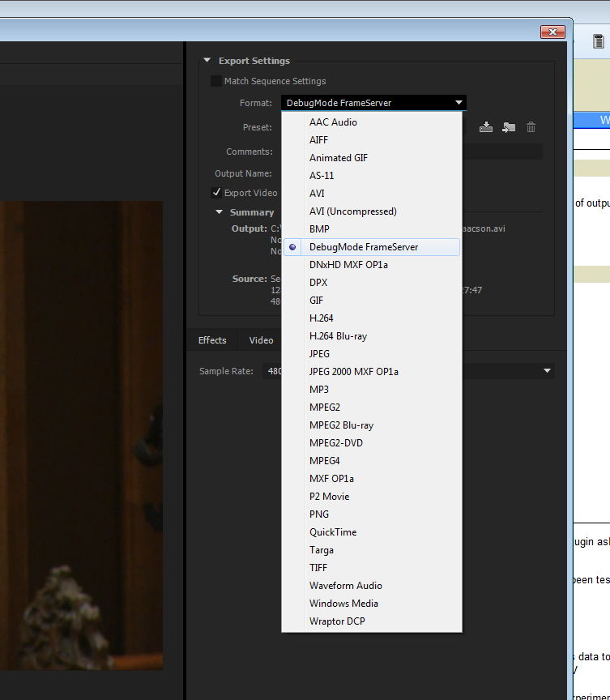Viewport: 610px width, 700px height.
Task: Close the Export Settings dialog
Action: 552,32
